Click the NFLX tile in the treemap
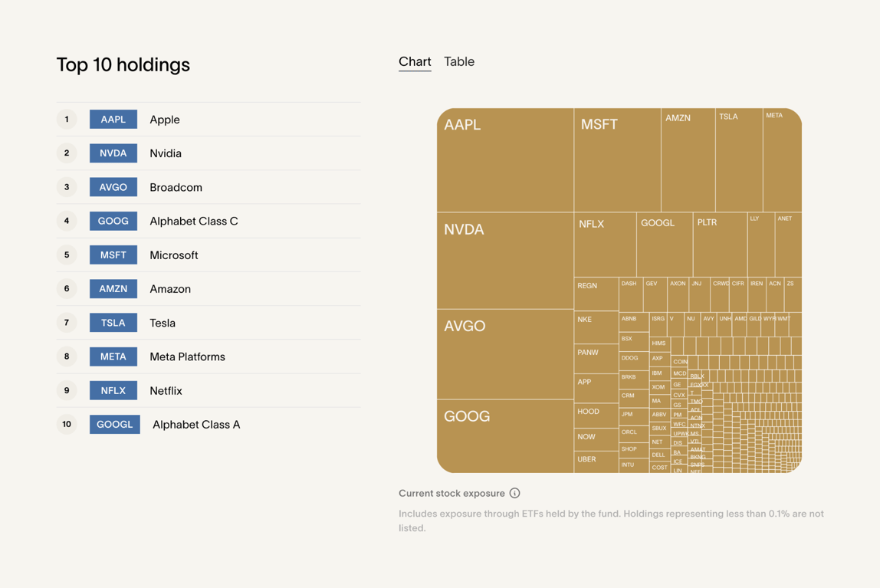Screen dimensions: 880x588 (605, 244)
